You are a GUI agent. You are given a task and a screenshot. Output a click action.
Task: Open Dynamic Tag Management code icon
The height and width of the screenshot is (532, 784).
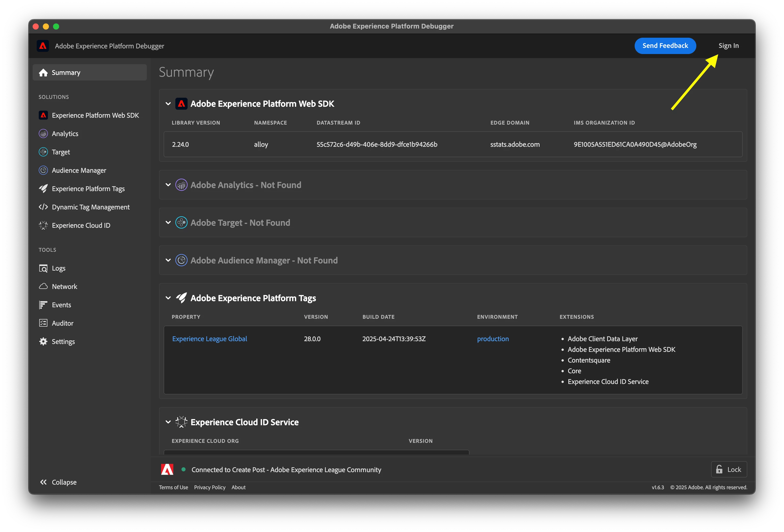[43, 207]
